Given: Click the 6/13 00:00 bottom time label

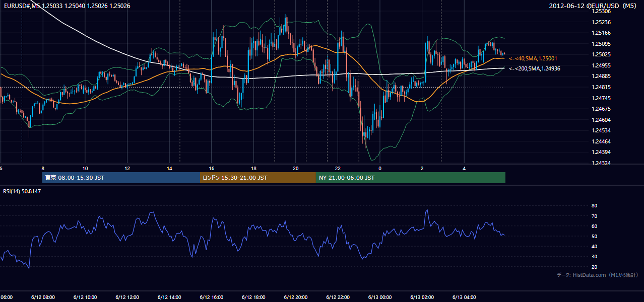Looking at the screenshot, I should [379, 297].
